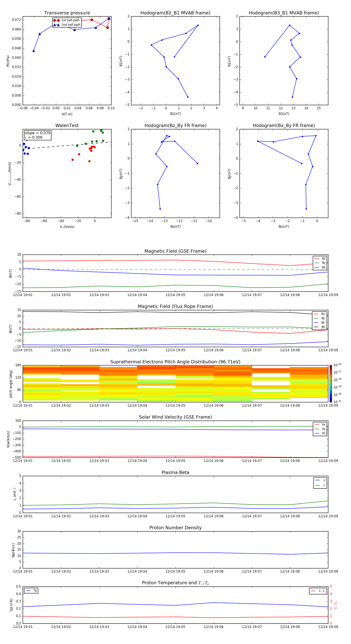Image resolution: width=351 pixels, height=644 pixels.
Task: Click the lowest blue triangle in Transverse pressure
Action: coord(34,51)
